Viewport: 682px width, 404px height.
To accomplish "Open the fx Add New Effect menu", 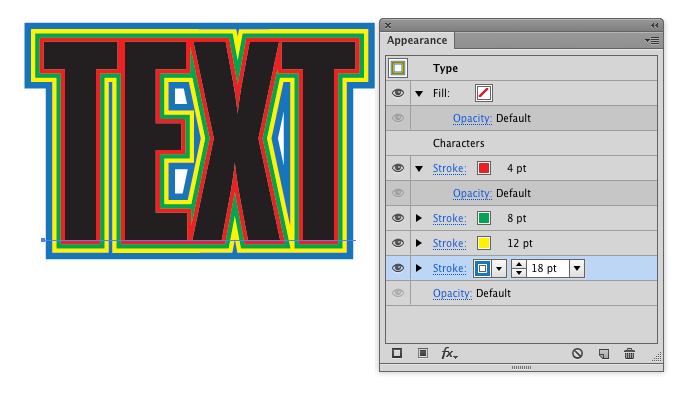I will pos(449,354).
